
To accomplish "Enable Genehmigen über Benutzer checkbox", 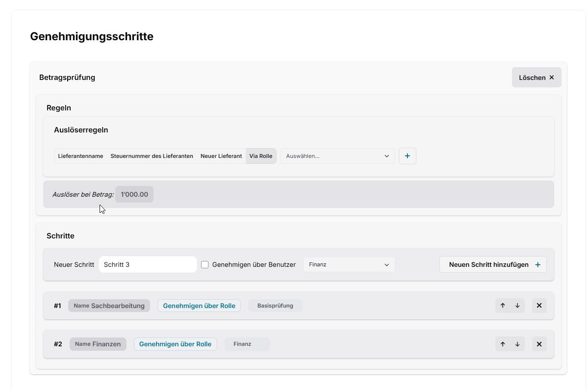I will pos(205,264).
